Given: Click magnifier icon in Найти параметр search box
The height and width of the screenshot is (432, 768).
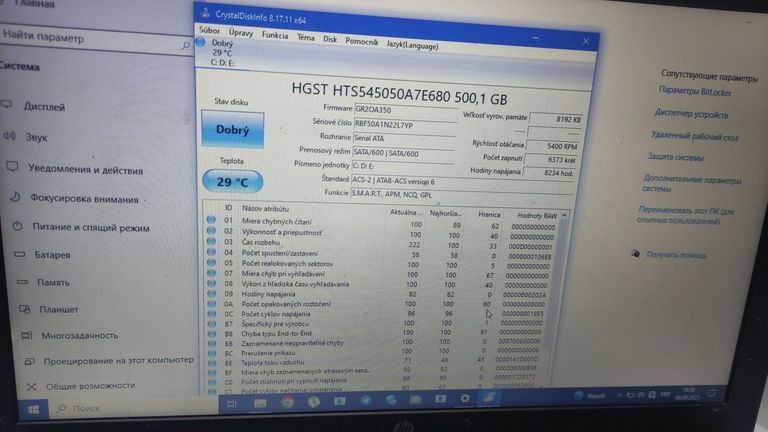Looking at the screenshot, I should (x=186, y=46).
